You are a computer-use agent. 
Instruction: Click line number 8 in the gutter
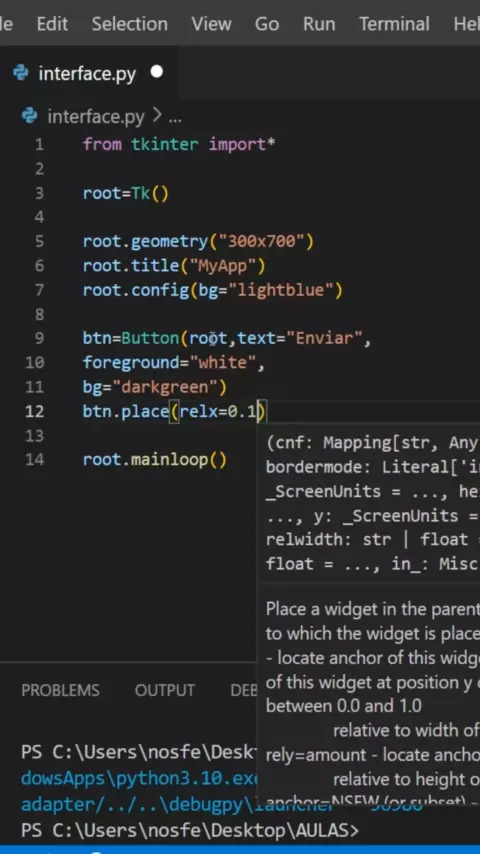point(39,314)
